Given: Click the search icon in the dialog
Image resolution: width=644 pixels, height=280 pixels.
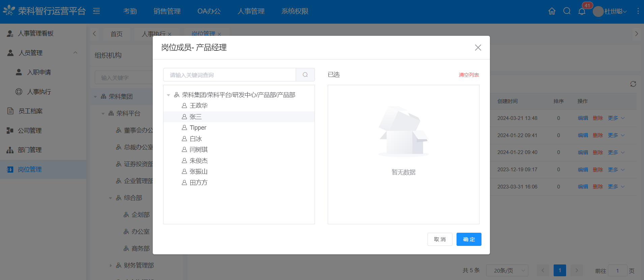Looking at the screenshot, I should click(x=305, y=75).
